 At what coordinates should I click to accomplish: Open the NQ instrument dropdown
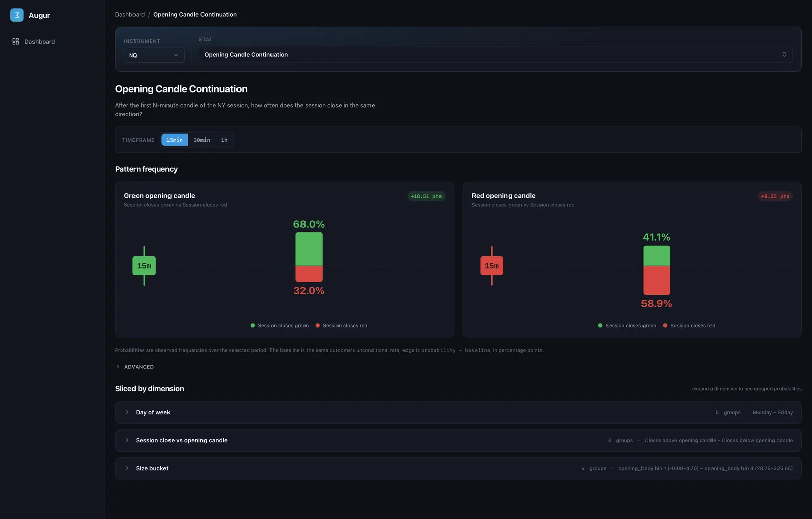[154, 55]
